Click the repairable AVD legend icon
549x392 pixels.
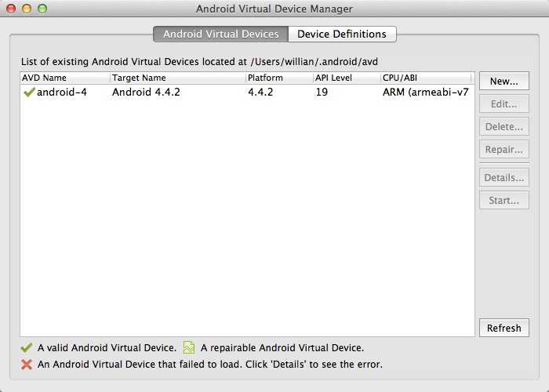189,347
